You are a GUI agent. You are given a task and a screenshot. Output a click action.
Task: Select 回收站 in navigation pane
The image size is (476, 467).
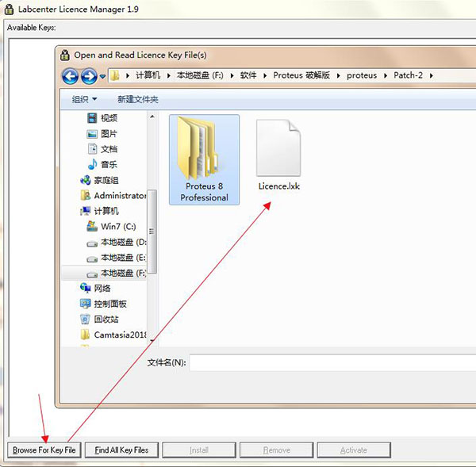(99, 320)
